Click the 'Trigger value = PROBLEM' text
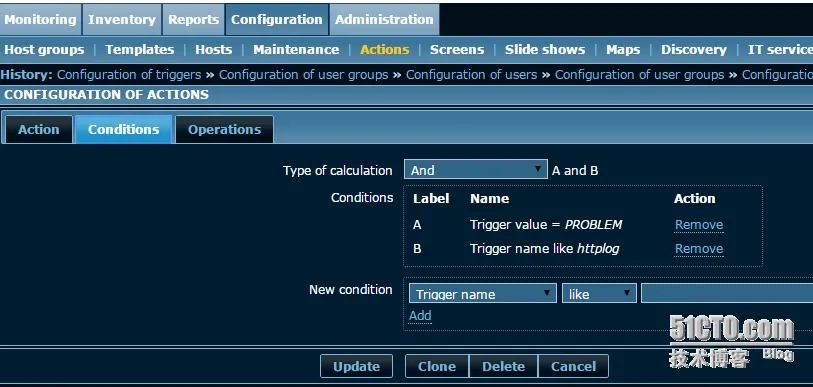The height and width of the screenshot is (387, 813). click(x=546, y=225)
